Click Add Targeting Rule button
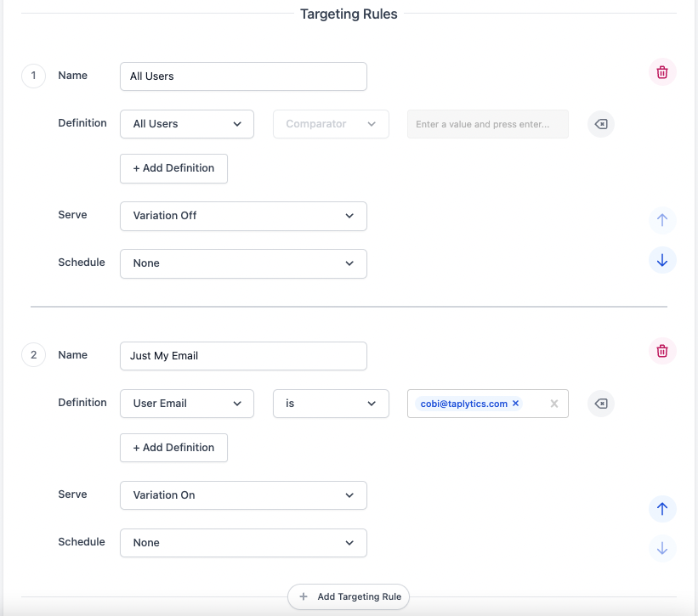Screen dimensions: 698x616 (349, 596)
